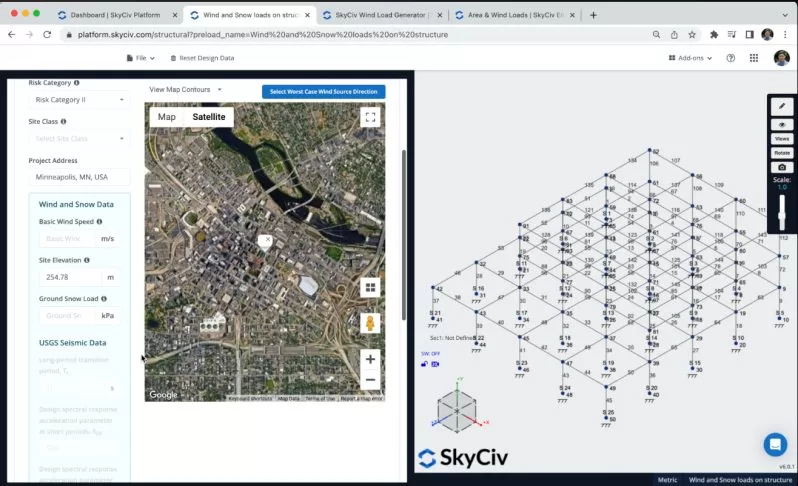Open the apps grid icon

pos(754,58)
